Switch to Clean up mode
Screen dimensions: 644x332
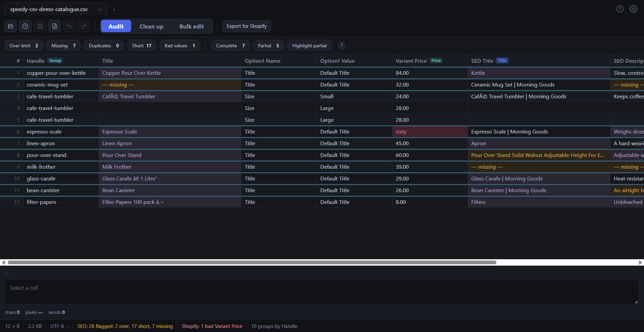click(x=151, y=26)
